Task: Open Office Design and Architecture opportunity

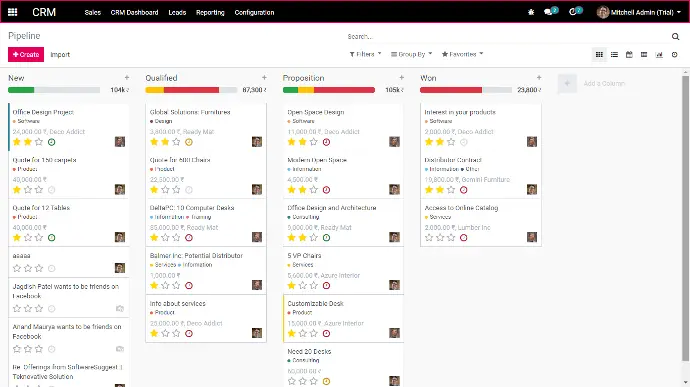Action: coord(331,208)
